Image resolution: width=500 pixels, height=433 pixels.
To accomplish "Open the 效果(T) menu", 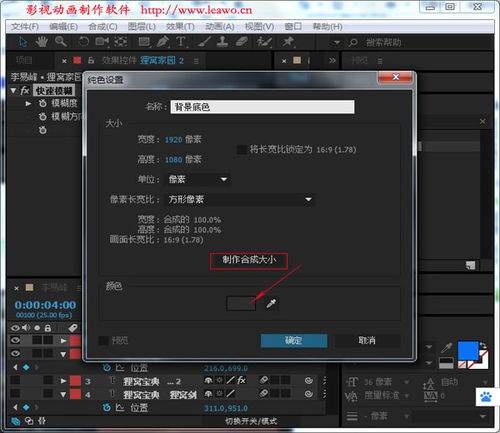I will (x=180, y=27).
